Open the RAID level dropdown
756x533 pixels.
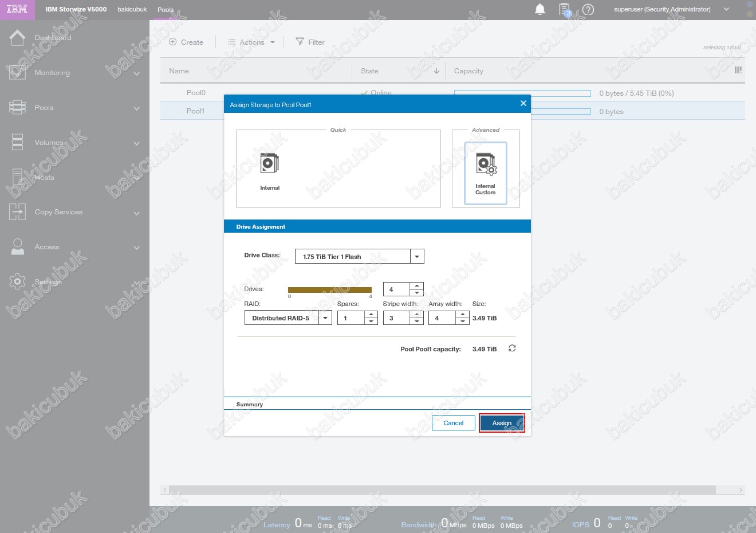[325, 318]
